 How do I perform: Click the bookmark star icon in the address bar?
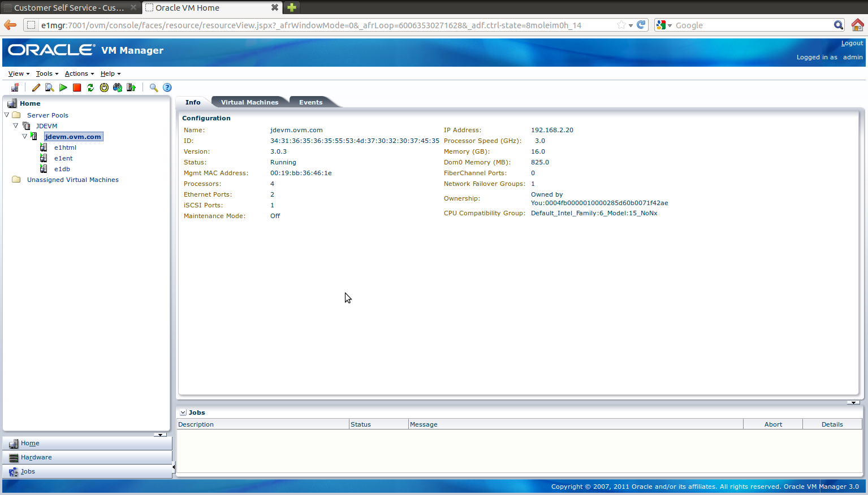coord(621,25)
